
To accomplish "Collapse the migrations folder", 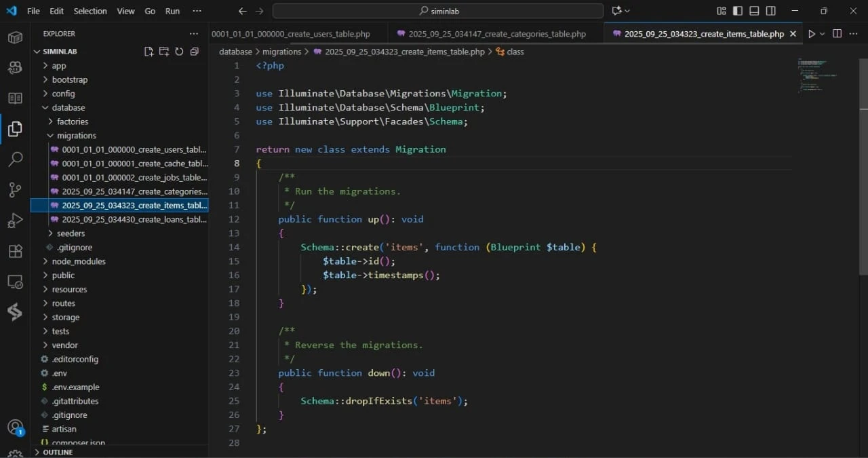I will click(x=76, y=136).
